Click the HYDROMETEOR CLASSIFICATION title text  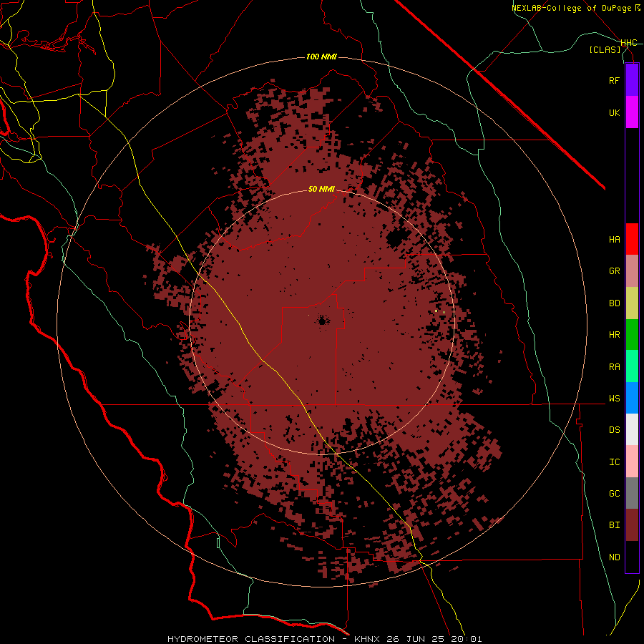point(251,639)
